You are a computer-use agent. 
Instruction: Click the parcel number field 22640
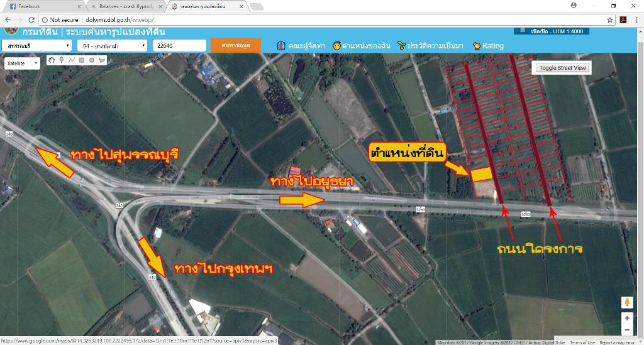click(179, 45)
